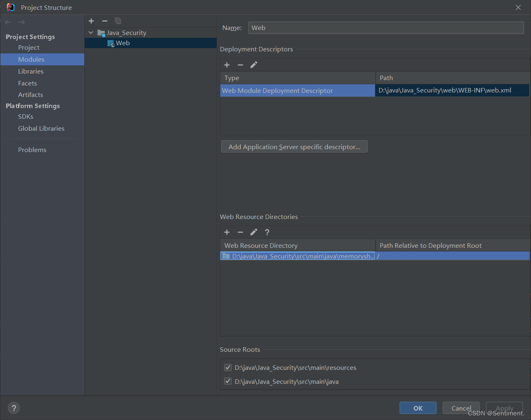Edit the deployment descriptor with pencil icon

pyautogui.click(x=254, y=65)
